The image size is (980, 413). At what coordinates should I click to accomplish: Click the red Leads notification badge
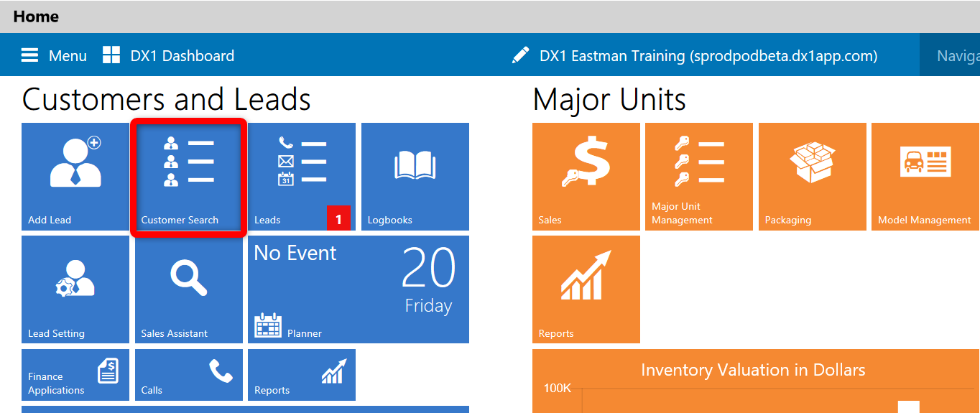338,218
